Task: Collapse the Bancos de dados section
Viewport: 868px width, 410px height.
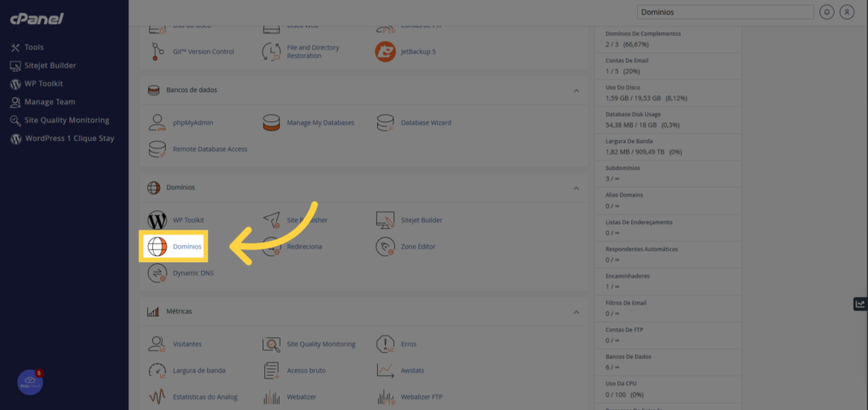Action: 576,90
